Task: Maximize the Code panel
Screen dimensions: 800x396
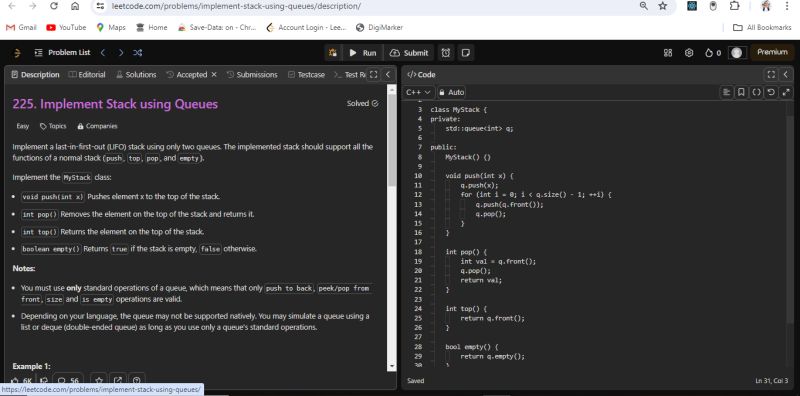Action: pyautogui.click(x=771, y=75)
